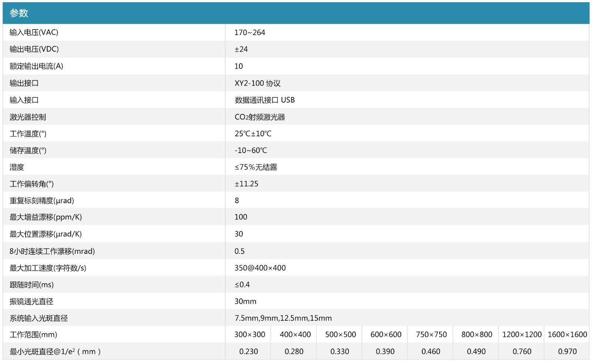Select the 跟随时间(ms) label
Viewport: 592px width, 364px height.
[x=32, y=285]
